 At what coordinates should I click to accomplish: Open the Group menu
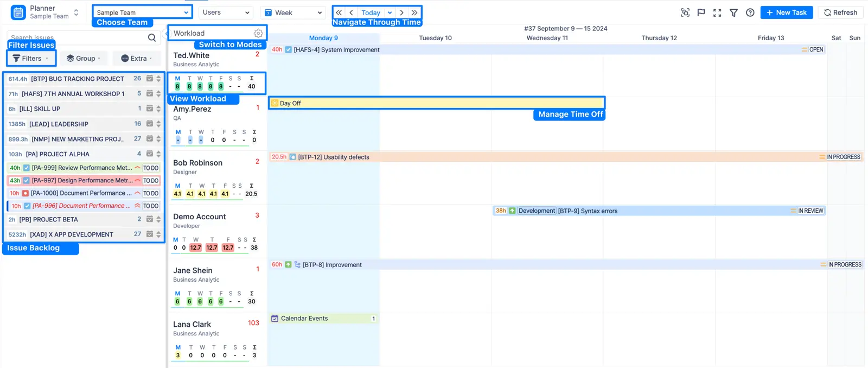coord(84,58)
